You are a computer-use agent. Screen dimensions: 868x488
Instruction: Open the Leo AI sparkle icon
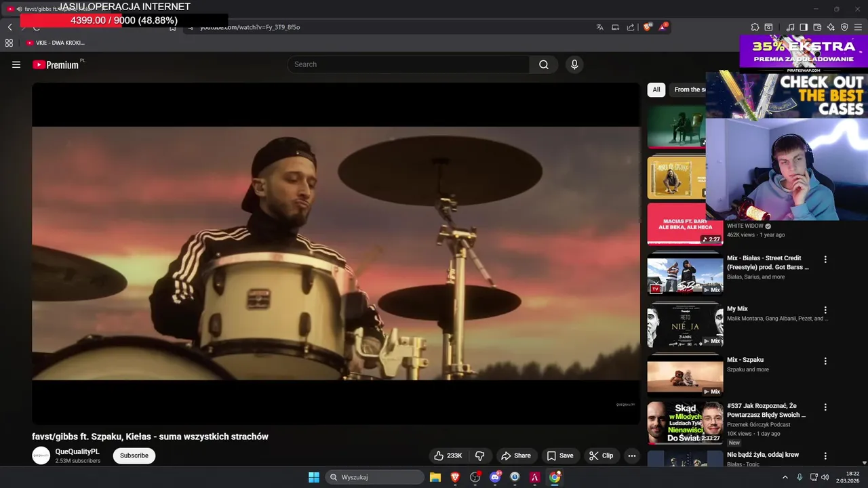(x=831, y=27)
